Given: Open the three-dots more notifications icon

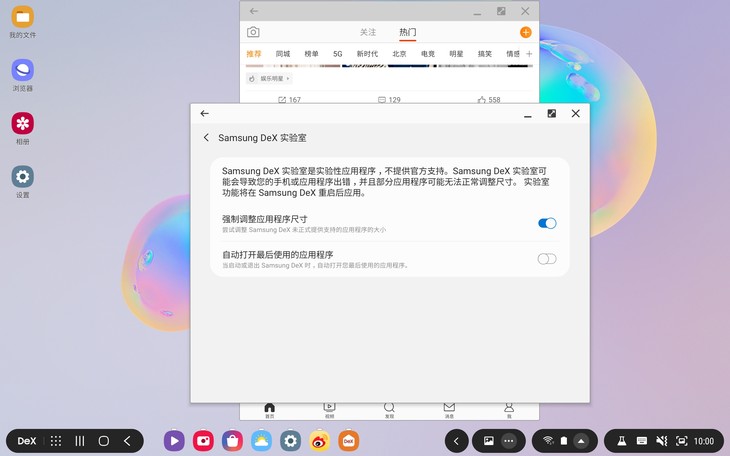Looking at the screenshot, I should click(x=509, y=441).
